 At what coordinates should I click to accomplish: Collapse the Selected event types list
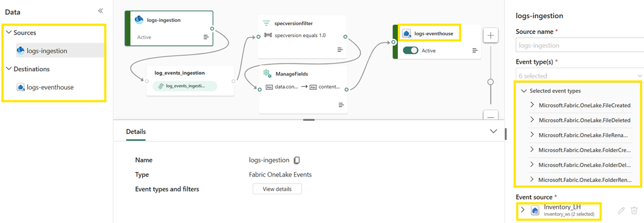click(x=524, y=91)
